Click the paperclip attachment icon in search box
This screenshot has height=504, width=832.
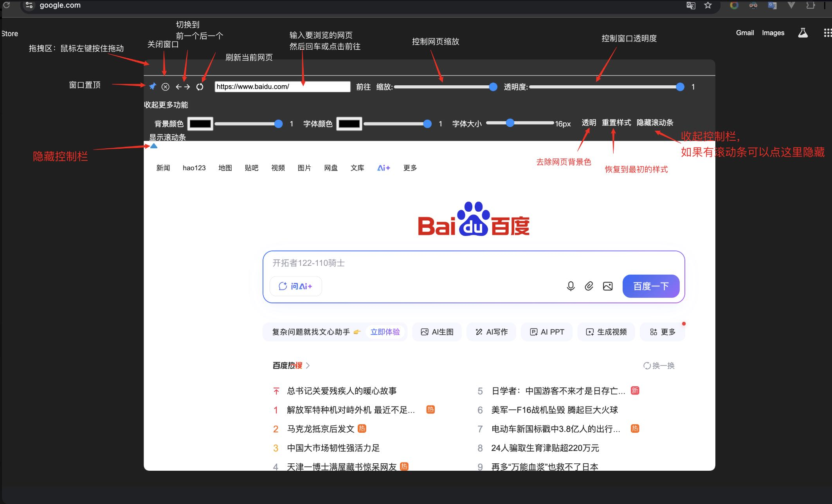(589, 286)
